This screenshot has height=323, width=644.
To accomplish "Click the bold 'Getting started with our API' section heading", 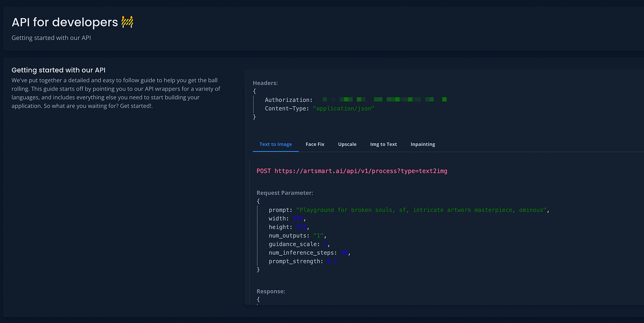I will click(58, 70).
